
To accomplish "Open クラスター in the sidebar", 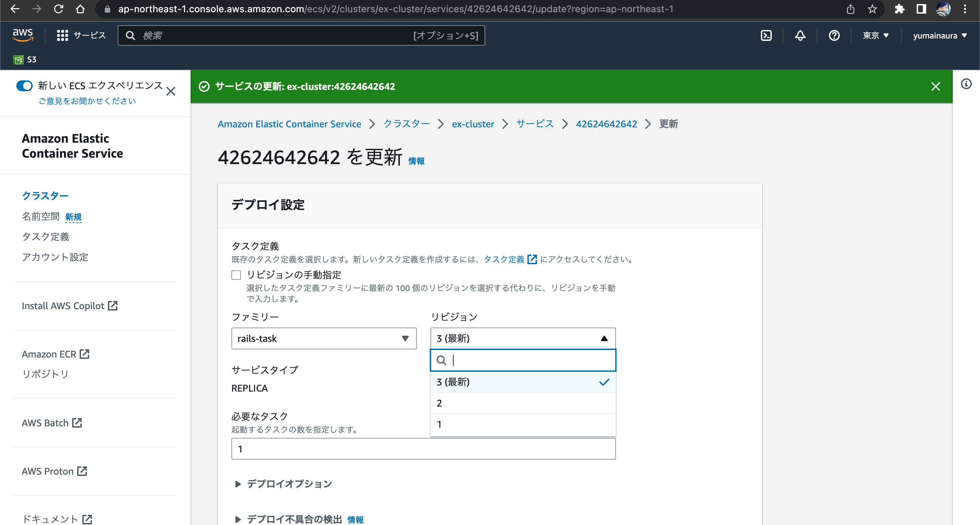I will point(45,196).
